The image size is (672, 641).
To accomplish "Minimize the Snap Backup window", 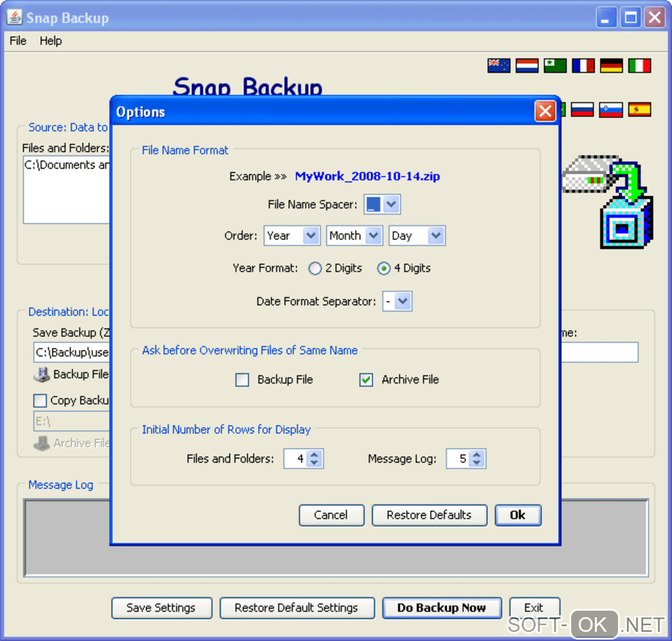I will pyautogui.click(x=606, y=18).
